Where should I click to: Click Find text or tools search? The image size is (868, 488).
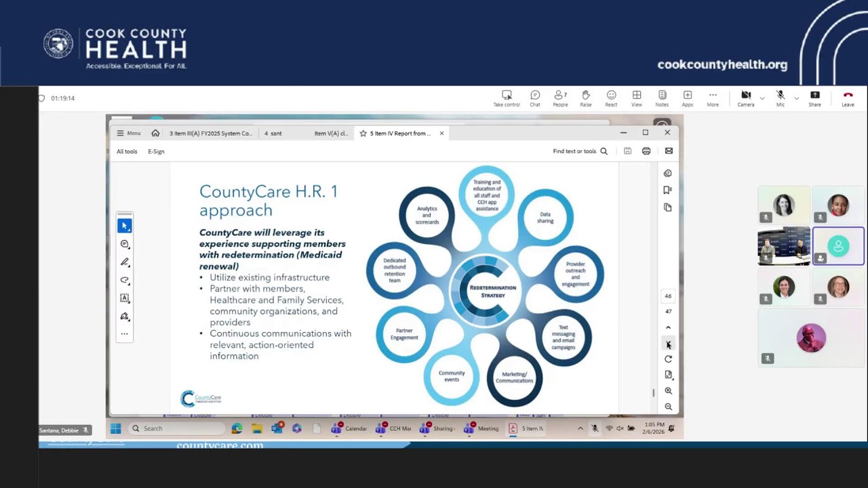(580, 151)
